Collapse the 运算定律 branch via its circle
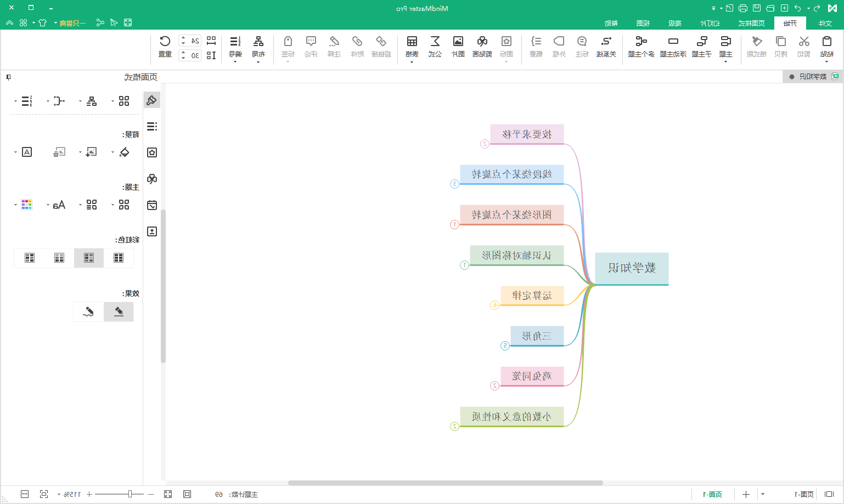844x504 pixels. [494, 305]
